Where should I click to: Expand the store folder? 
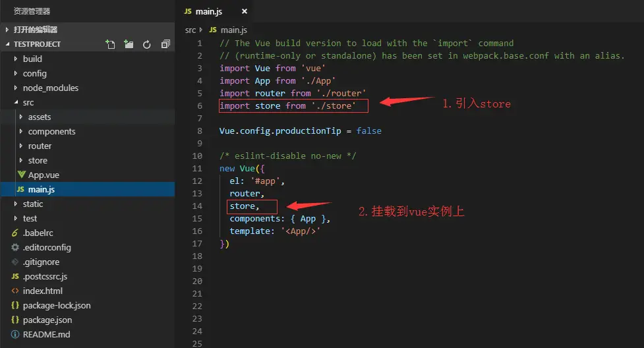[x=21, y=160]
